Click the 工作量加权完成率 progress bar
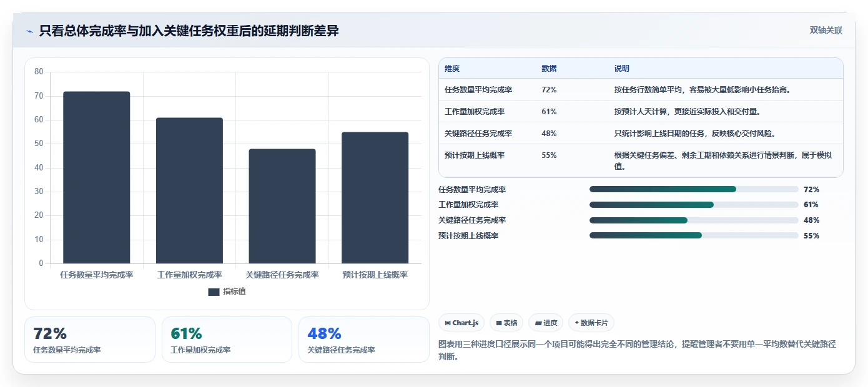 pos(694,205)
